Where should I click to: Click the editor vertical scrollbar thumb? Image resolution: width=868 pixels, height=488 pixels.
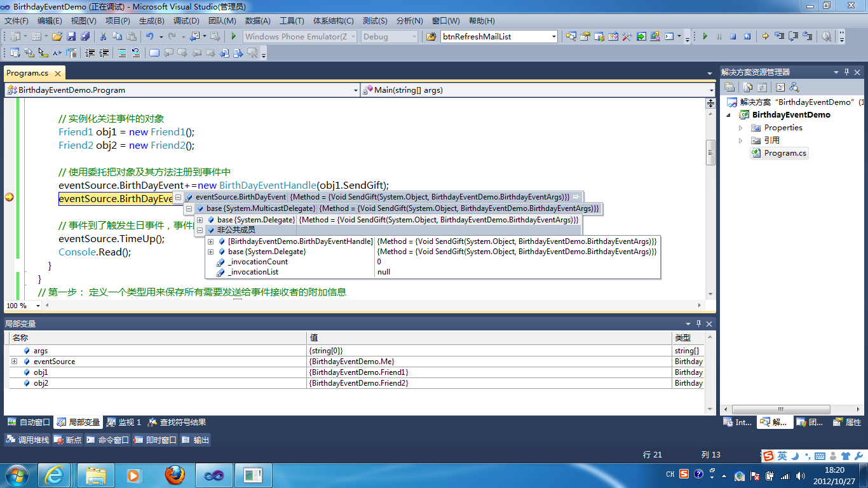[710, 151]
